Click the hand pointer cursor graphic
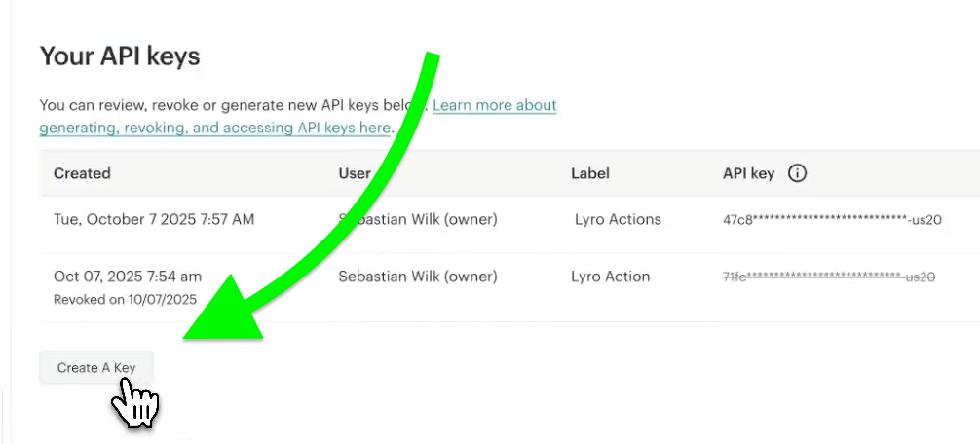The image size is (980, 444). click(x=135, y=403)
